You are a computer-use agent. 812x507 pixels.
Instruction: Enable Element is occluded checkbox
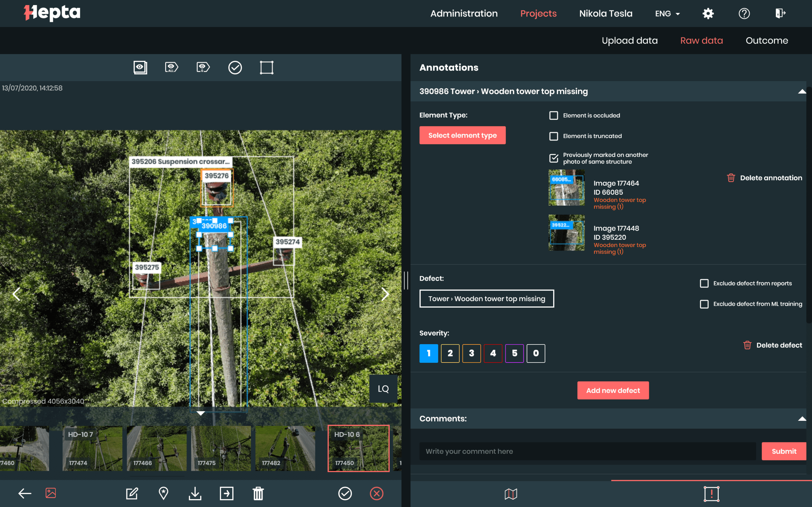553,115
